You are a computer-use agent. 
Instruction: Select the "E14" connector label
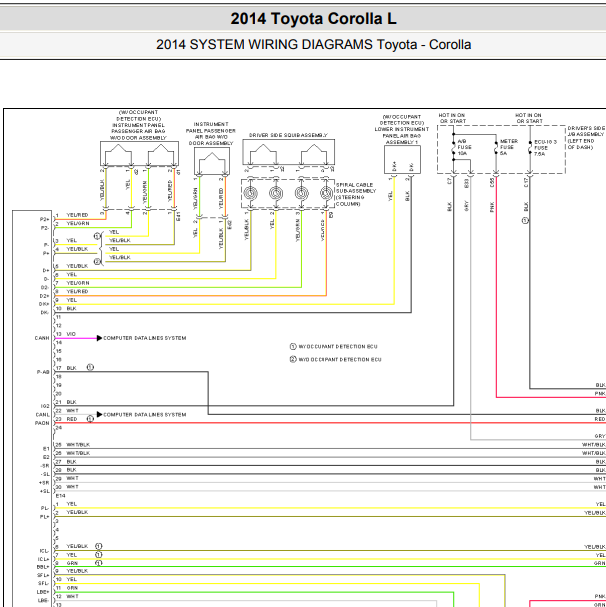tap(61, 496)
